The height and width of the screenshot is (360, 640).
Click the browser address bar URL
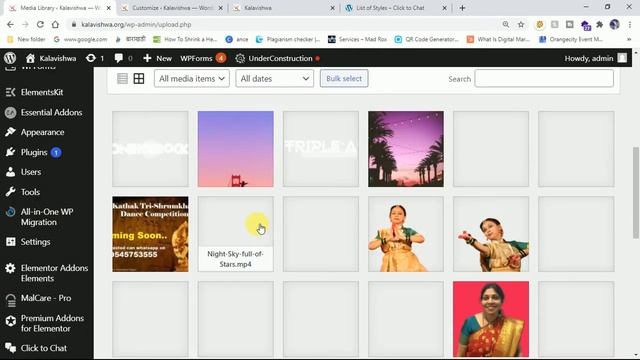click(x=136, y=24)
